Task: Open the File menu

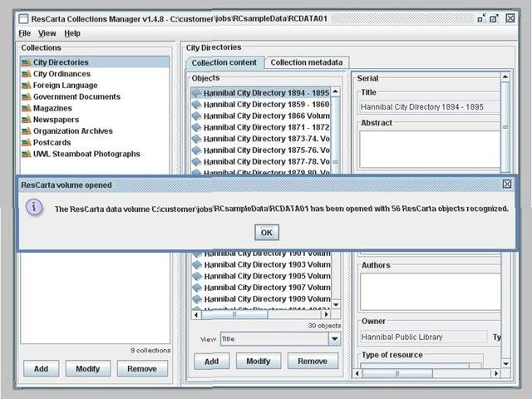Action: (x=25, y=33)
